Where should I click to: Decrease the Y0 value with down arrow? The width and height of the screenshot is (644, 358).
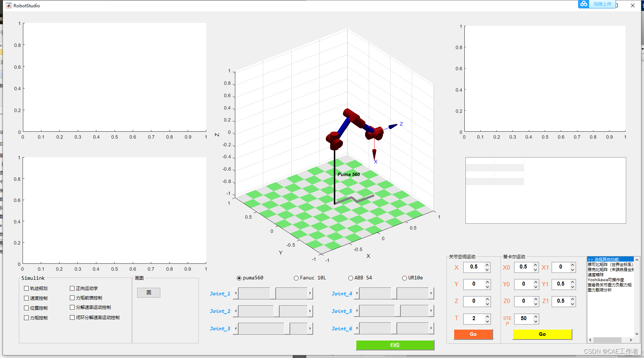(536, 287)
